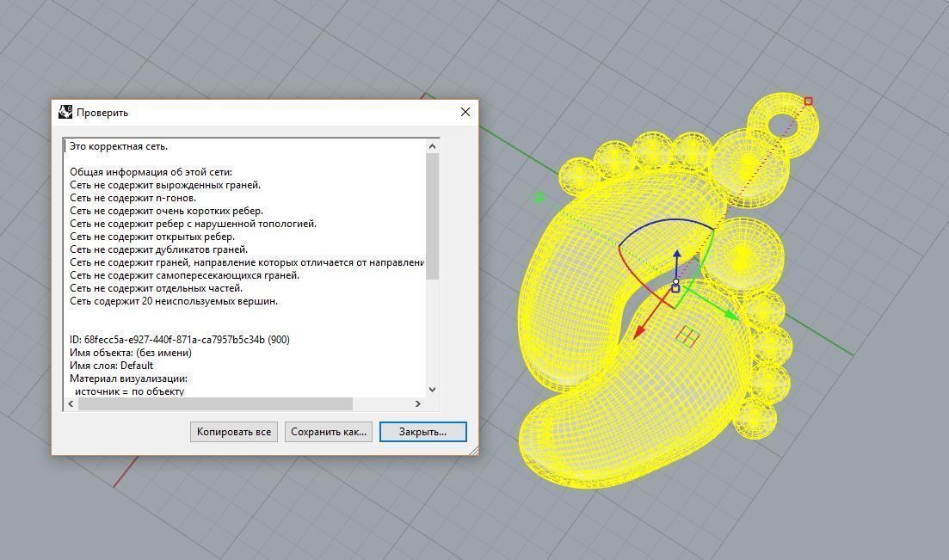This screenshot has width=949, height=560.
Task: Click the line 'Сеть не содержит вырожденных граней.'
Action: point(165,185)
